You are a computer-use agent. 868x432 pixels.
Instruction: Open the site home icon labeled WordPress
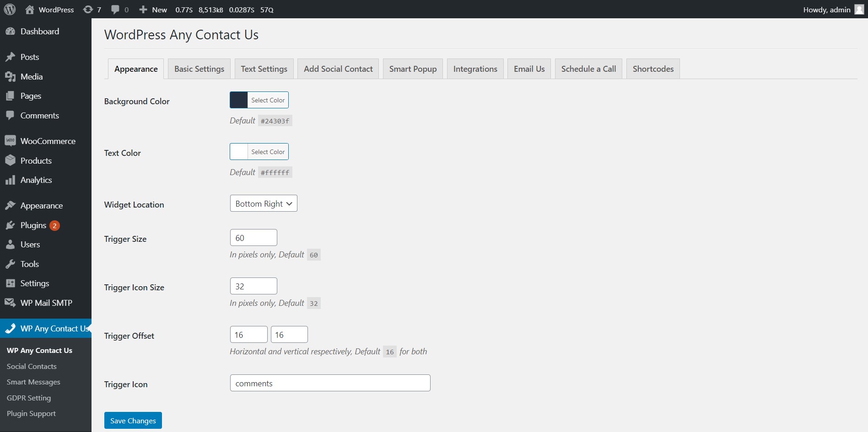(30, 10)
